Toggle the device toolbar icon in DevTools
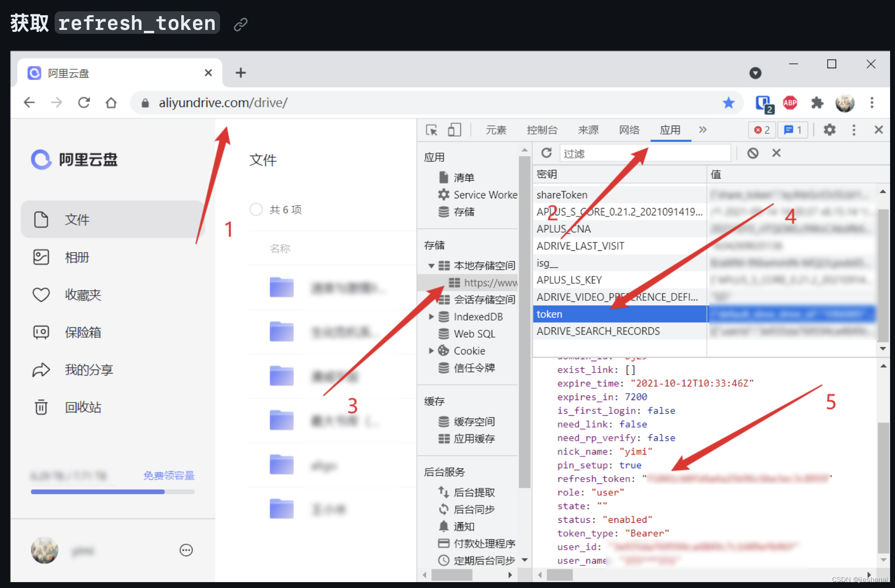This screenshot has height=588, width=895. click(x=454, y=130)
